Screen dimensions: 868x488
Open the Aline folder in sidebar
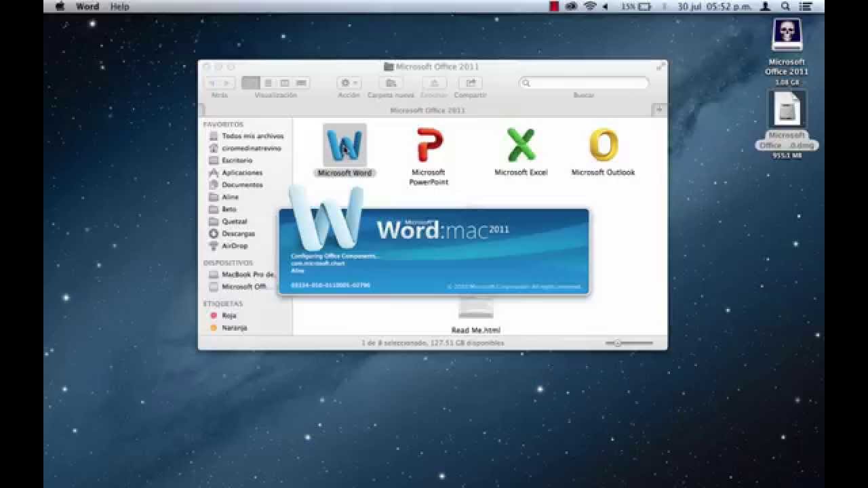click(224, 197)
